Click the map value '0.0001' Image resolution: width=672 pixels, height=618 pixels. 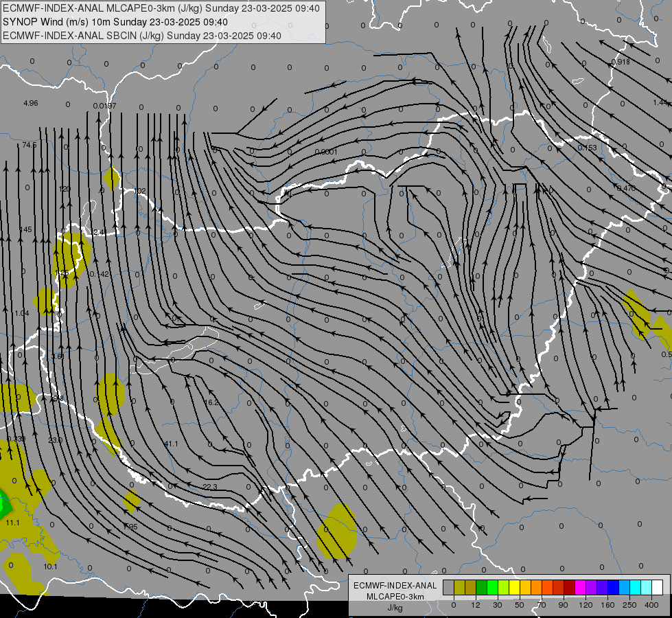pos(326,152)
